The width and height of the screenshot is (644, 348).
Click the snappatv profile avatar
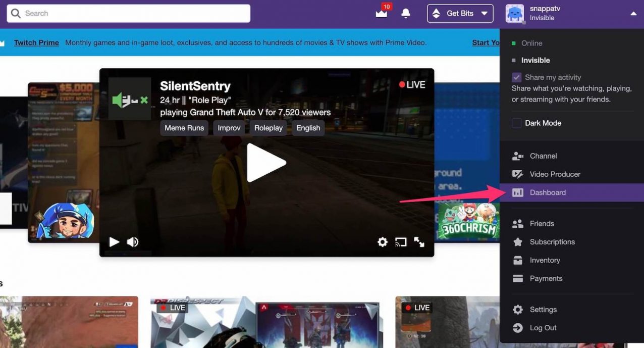515,13
